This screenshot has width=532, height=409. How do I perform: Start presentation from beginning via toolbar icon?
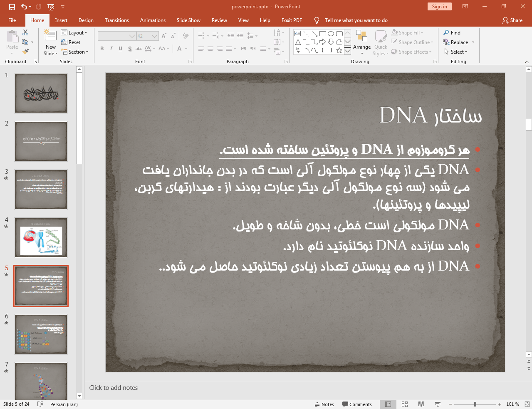(51, 7)
